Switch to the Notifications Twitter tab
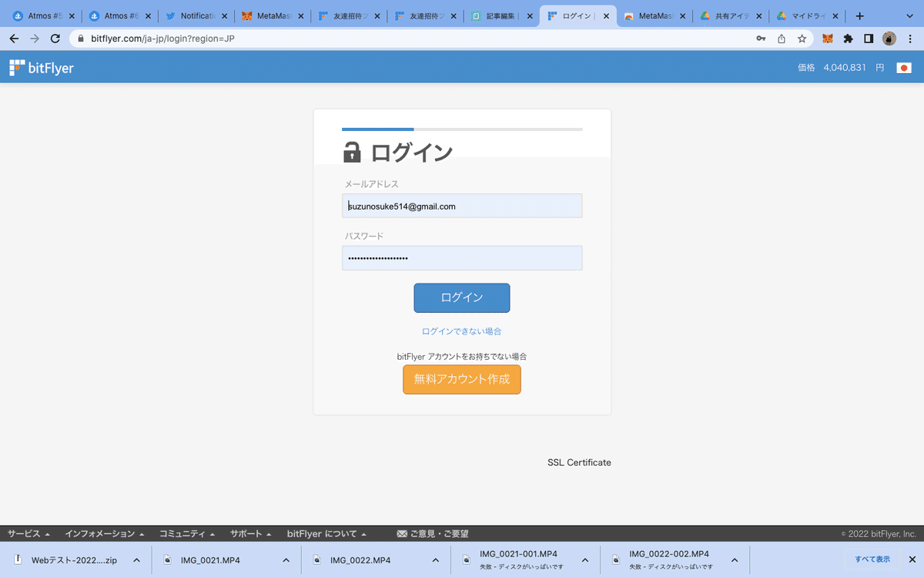Image resolution: width=924 pixels, height=578 pixels. [x=195, y=16]
